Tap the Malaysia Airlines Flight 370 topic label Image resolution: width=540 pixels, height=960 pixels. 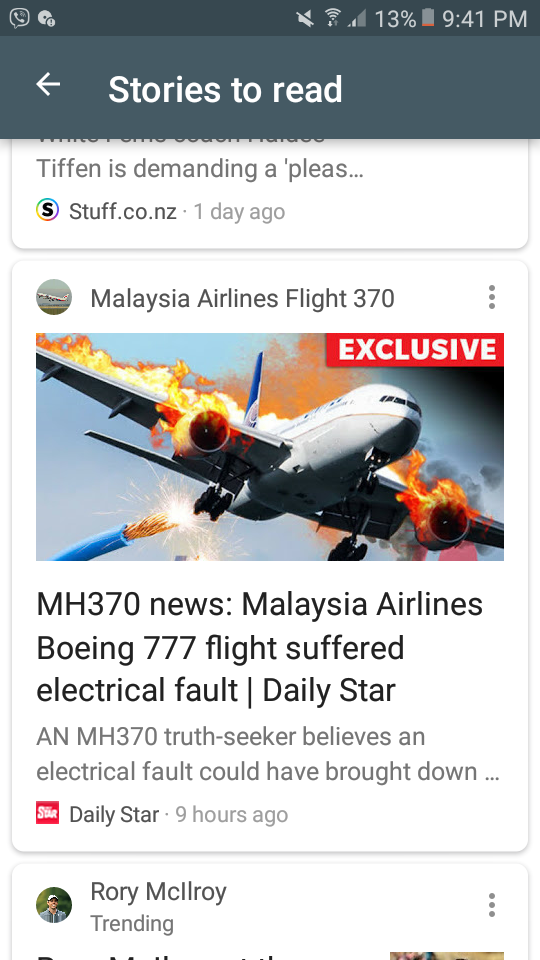tap(242, 299)
